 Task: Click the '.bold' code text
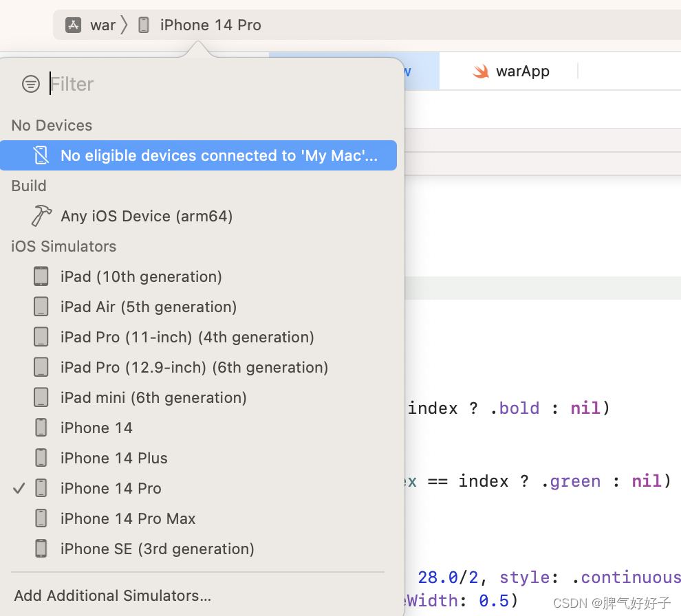pos(515,408)
